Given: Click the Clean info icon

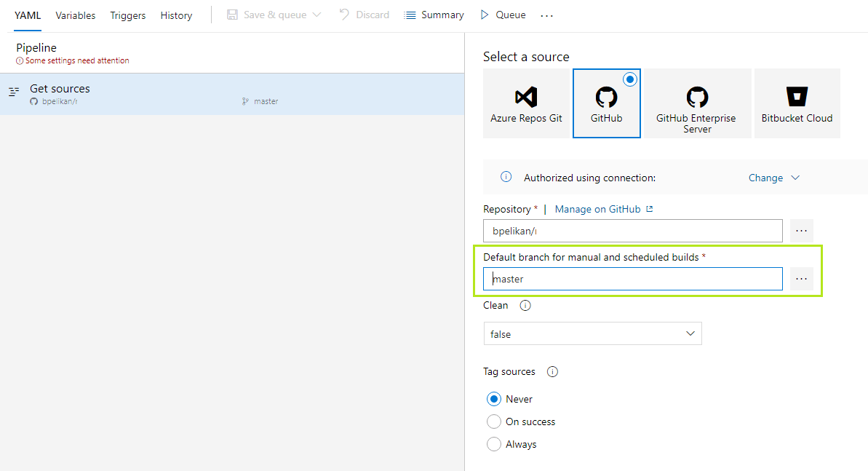Looking at the screenshot, I should click(525, 305).
